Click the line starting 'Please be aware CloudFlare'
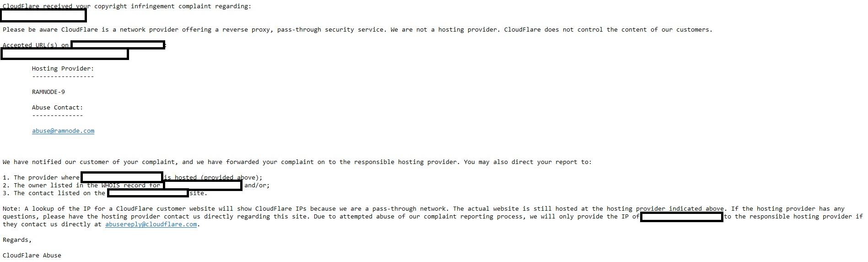This screenshot has height=262, width=868. click(x=357, y=29)
